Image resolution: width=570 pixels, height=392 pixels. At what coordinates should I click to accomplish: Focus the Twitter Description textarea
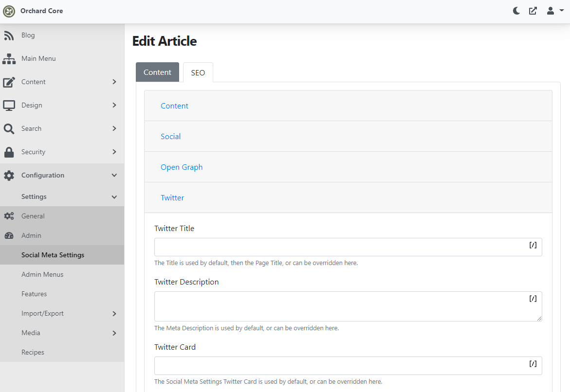click(348, 306)
